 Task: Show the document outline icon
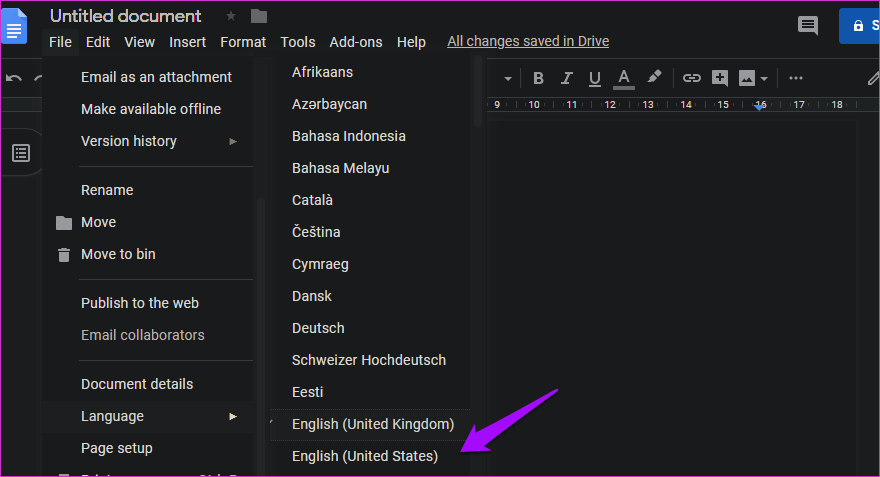pyautogui.click(x=21, y=153)
